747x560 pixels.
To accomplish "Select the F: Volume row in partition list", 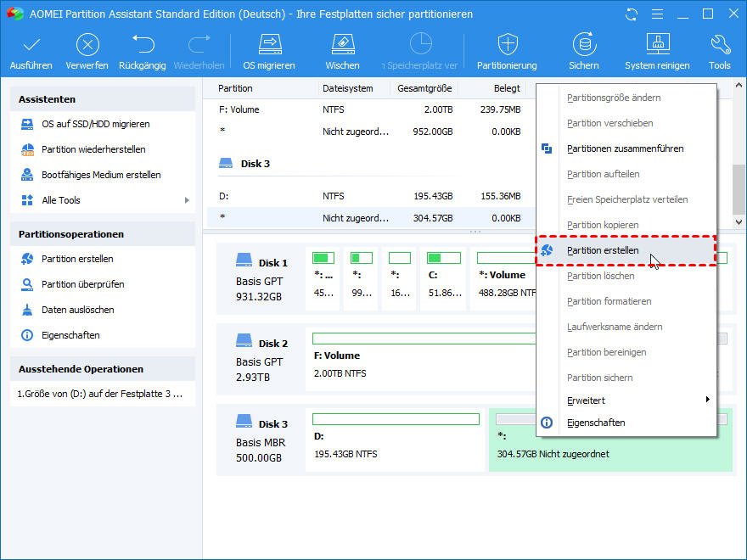I will pos(372,109).
